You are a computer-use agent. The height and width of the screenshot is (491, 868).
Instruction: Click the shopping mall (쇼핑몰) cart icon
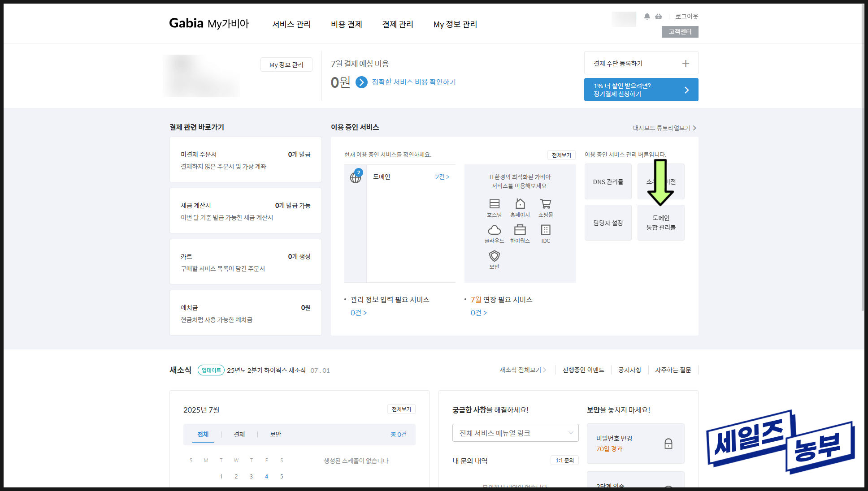pyautogui.click(x=545, y=204)
